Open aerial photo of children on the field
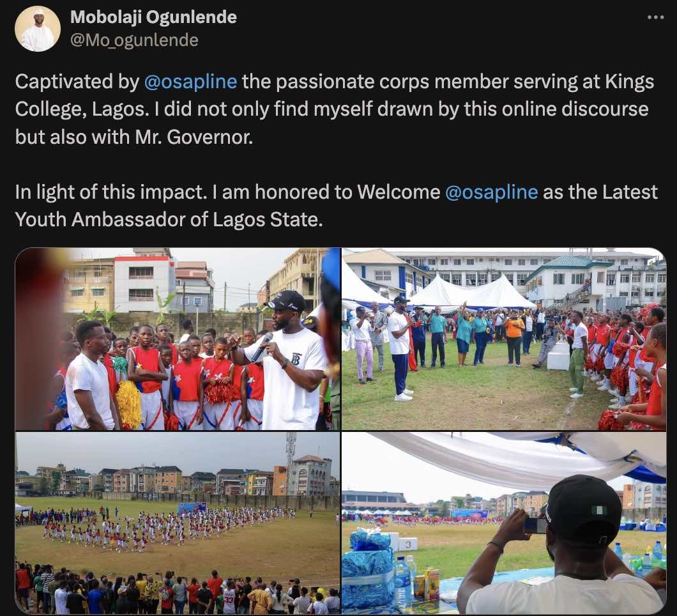The image size is (677, 616). 178,523
